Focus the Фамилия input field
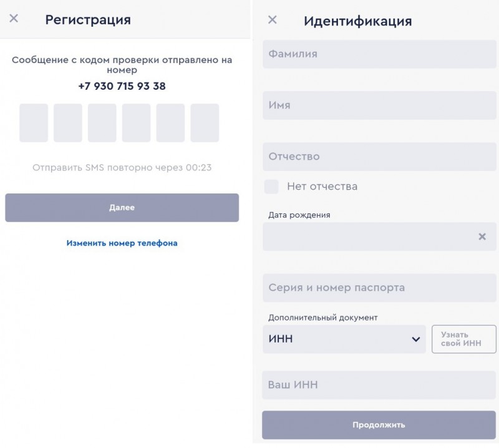This screenshot has height=448, width=499. pos(379,54)
